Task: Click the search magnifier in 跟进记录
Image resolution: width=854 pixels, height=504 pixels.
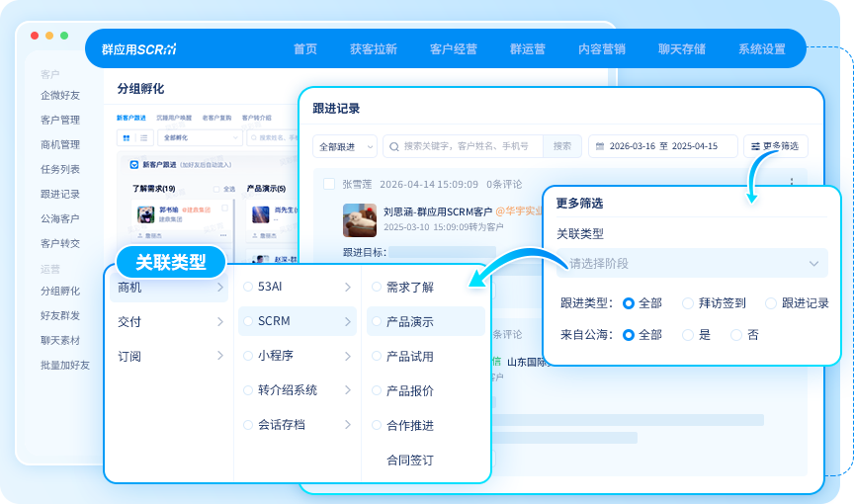Action: [x=394, y=146]
